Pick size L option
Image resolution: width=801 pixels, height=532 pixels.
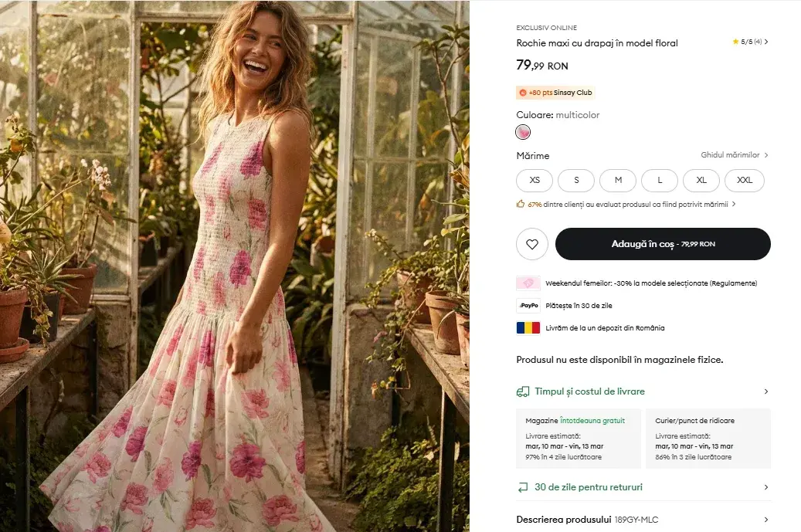(660, 180)
